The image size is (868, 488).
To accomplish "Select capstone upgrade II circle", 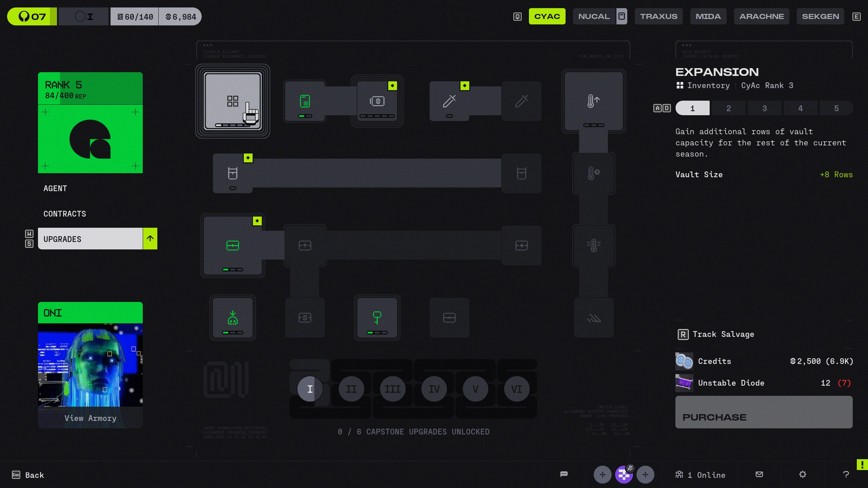I will click(351, 389).
